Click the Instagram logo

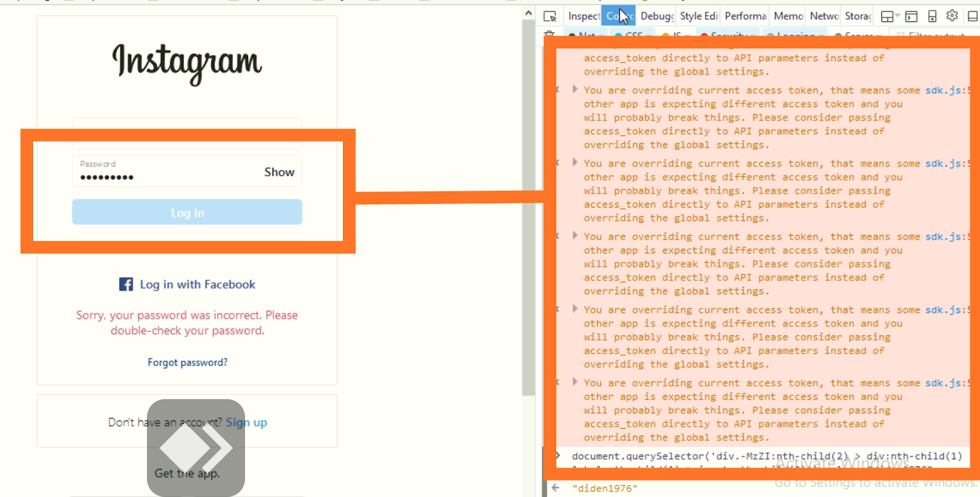tap(187, 64)
